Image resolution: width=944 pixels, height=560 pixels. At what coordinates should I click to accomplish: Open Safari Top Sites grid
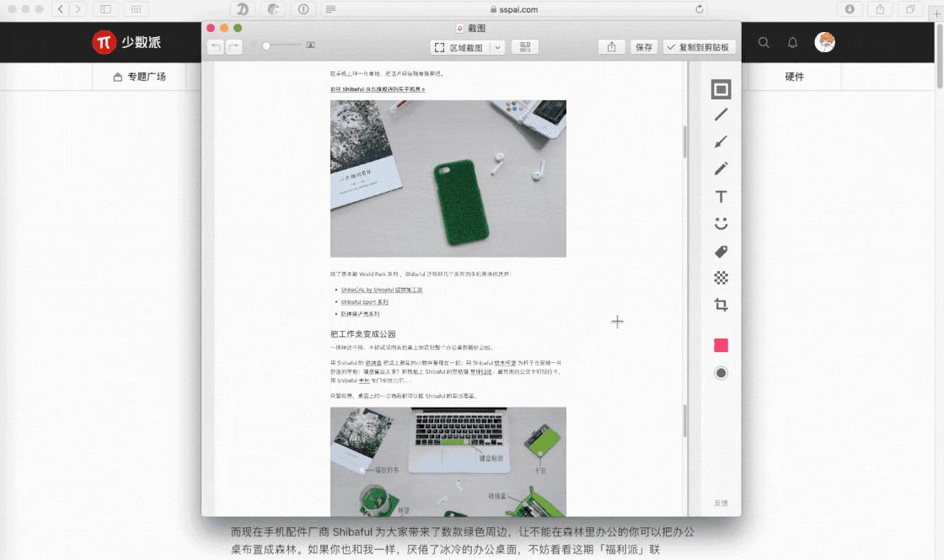pyautogui.click(x=136, y=9)
